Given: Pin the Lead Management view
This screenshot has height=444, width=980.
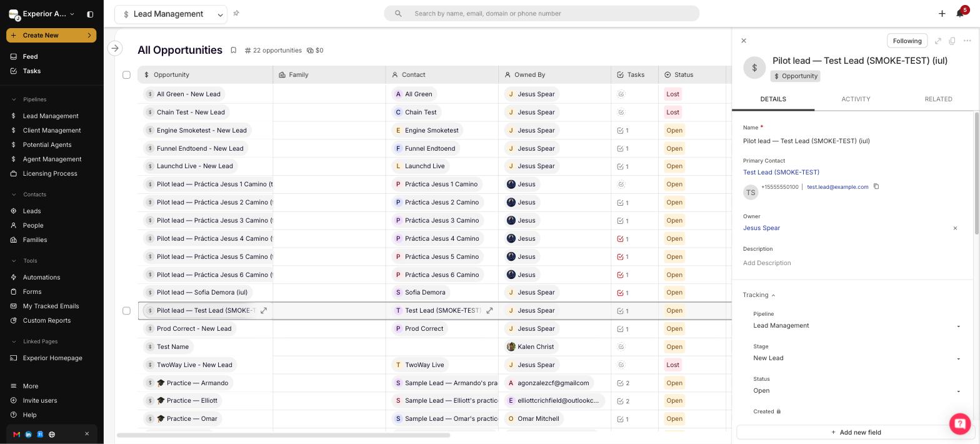Looking at the screenshot, I should pyautogui.click(x=236, y=13).
